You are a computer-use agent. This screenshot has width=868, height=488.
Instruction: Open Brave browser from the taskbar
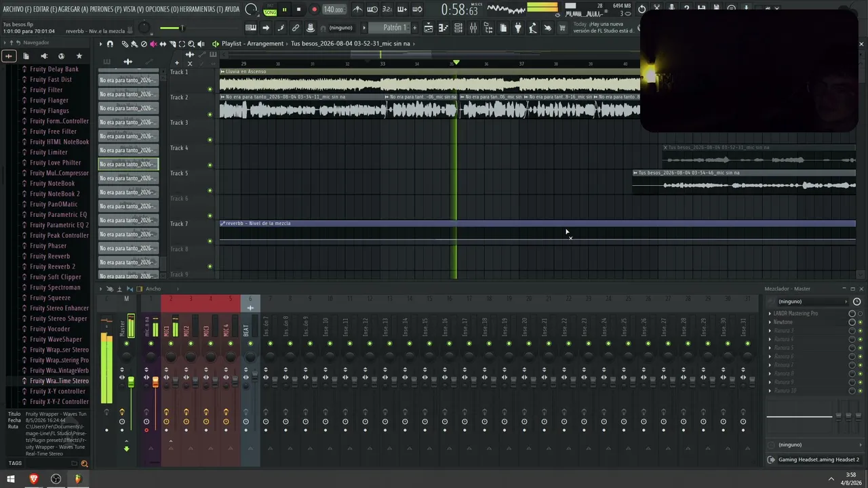point(34,479)
